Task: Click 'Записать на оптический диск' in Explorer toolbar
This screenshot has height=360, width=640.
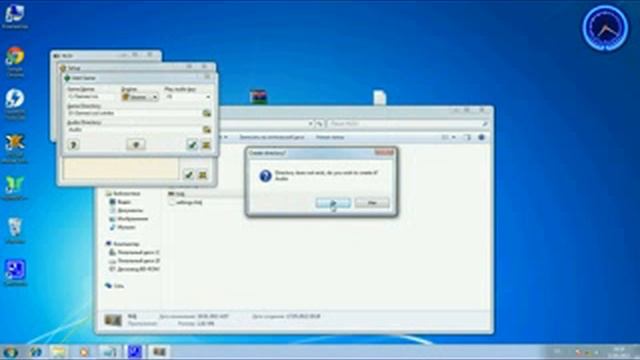Action: (x=272, y=137)
